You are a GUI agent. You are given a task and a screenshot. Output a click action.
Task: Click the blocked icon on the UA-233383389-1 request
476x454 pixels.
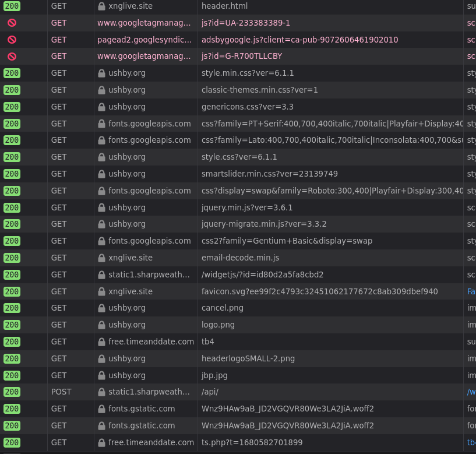(x=10, y=23)
